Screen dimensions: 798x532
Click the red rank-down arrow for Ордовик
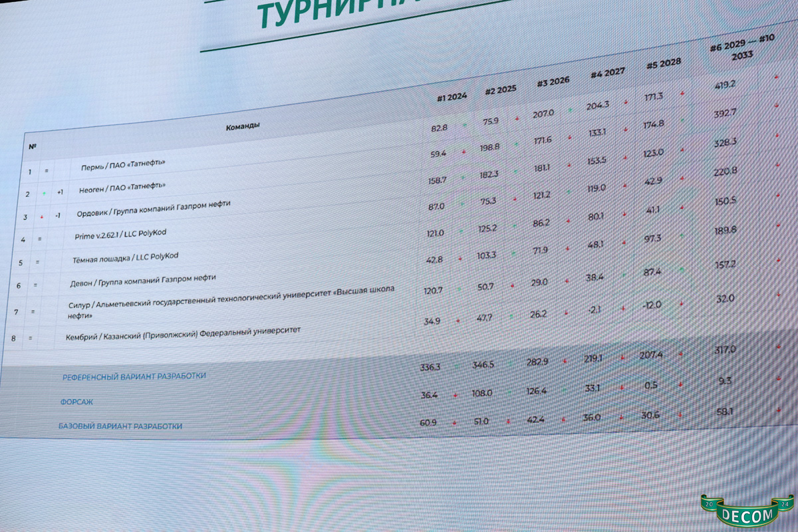(x=43, y=216)
